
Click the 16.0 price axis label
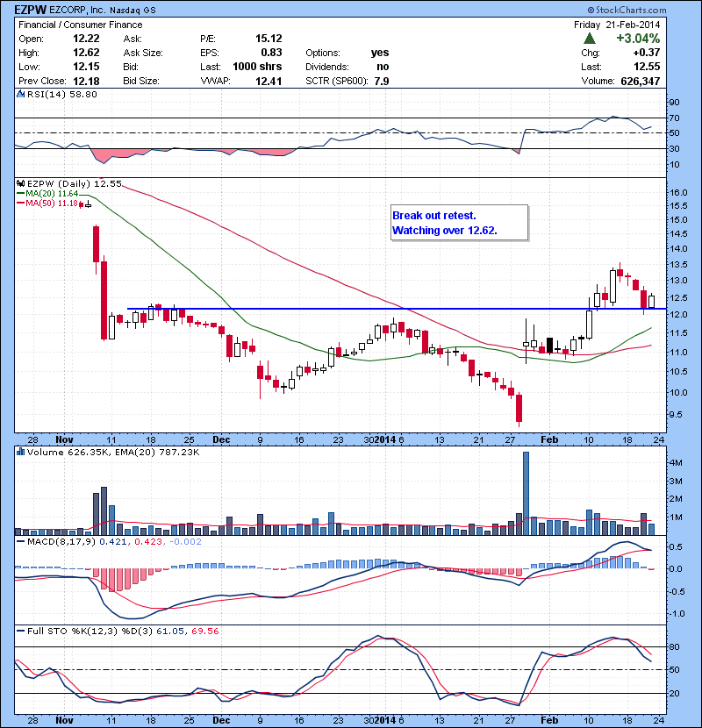(679, 192)
